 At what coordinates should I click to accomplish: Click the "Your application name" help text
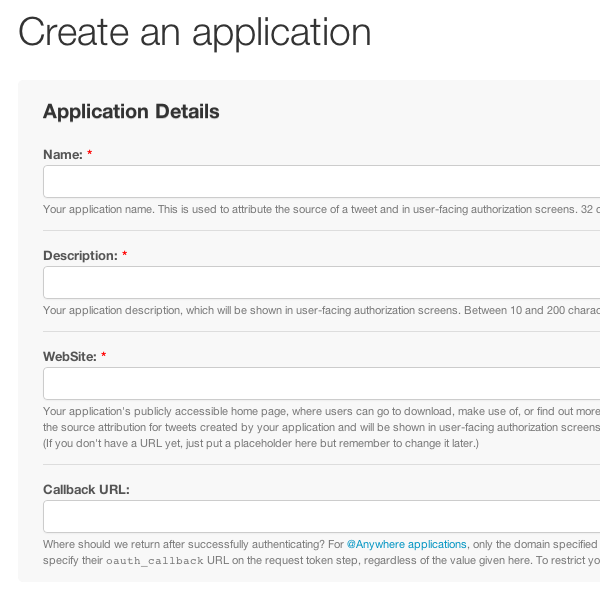321,209
